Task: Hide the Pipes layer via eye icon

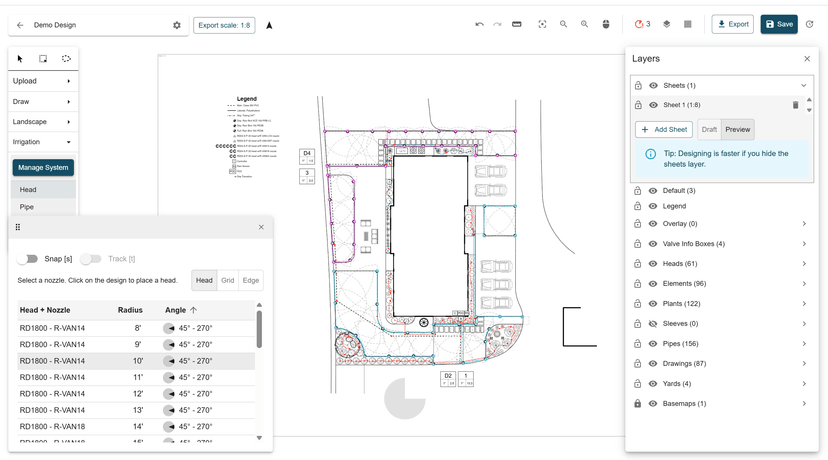Action: pyautogui.click(x=653, y=344)
